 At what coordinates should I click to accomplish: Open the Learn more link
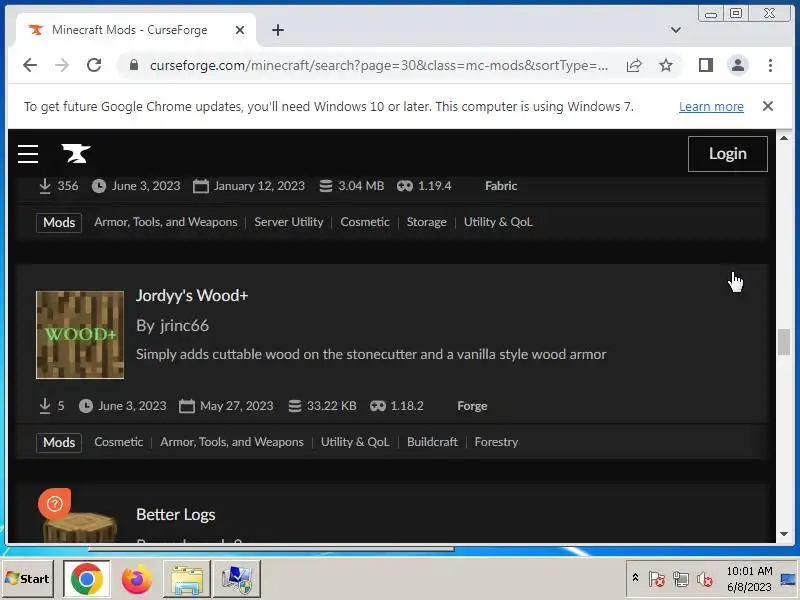coord(711,107)
